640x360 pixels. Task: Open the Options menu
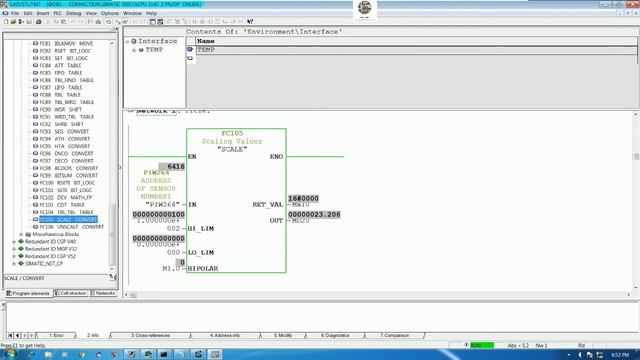point(110,13)
